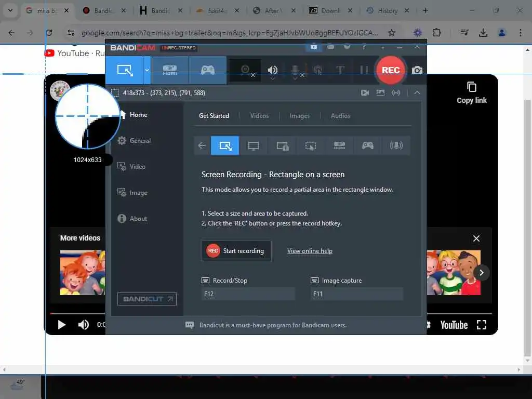Open Video settings in the Bandicam sidebar

(x=131, y=167)
